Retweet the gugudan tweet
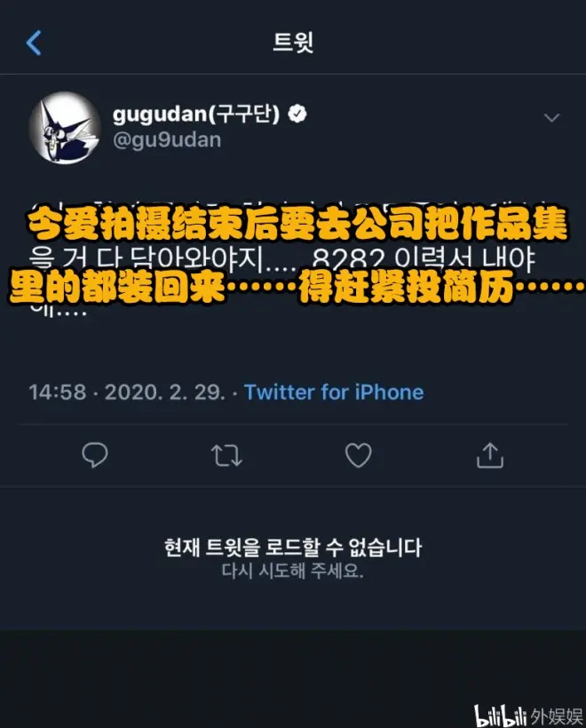 point(226,455)
